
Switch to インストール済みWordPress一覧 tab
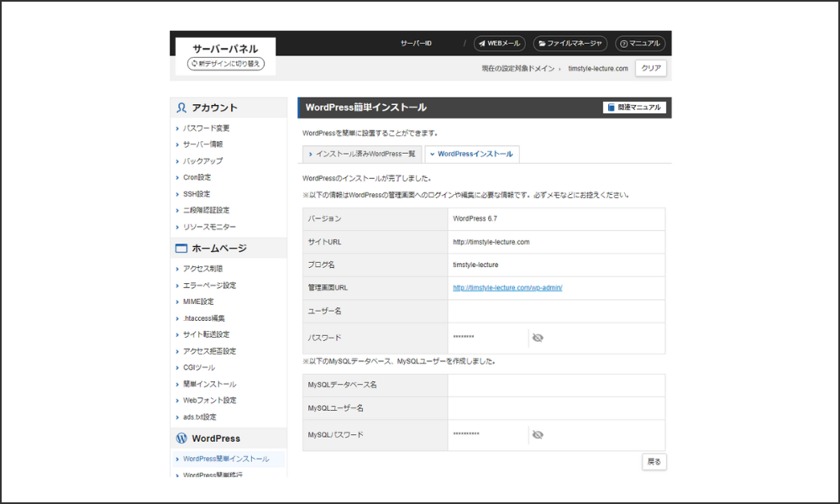[362, 154]
